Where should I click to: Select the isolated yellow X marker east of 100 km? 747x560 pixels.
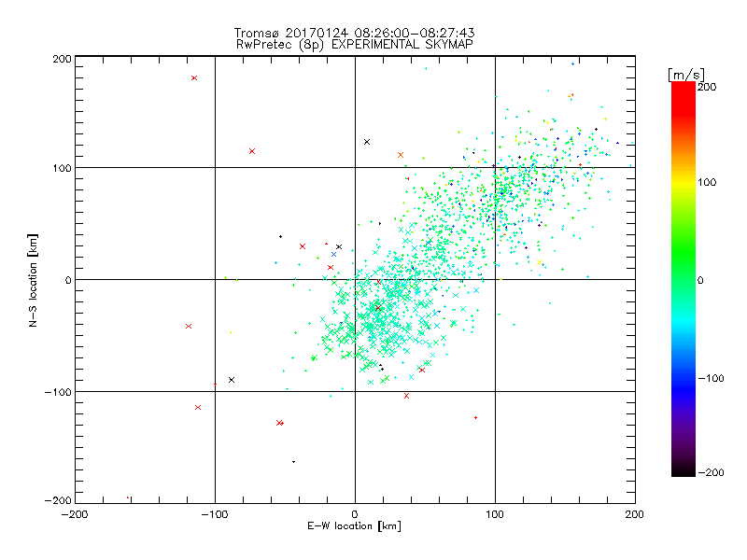point(540,262)
